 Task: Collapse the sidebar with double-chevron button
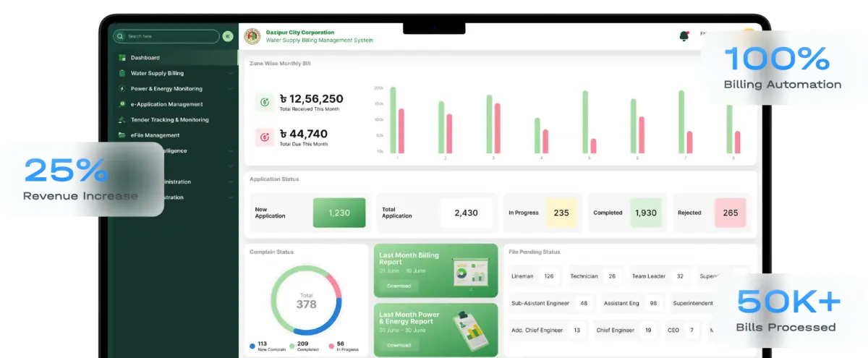click(x=228, y=36)
